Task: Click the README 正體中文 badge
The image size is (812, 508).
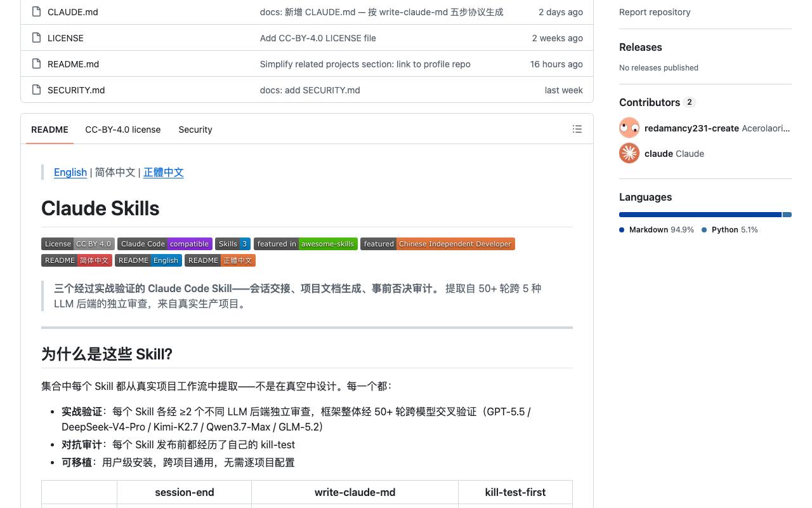Action: 220,260
